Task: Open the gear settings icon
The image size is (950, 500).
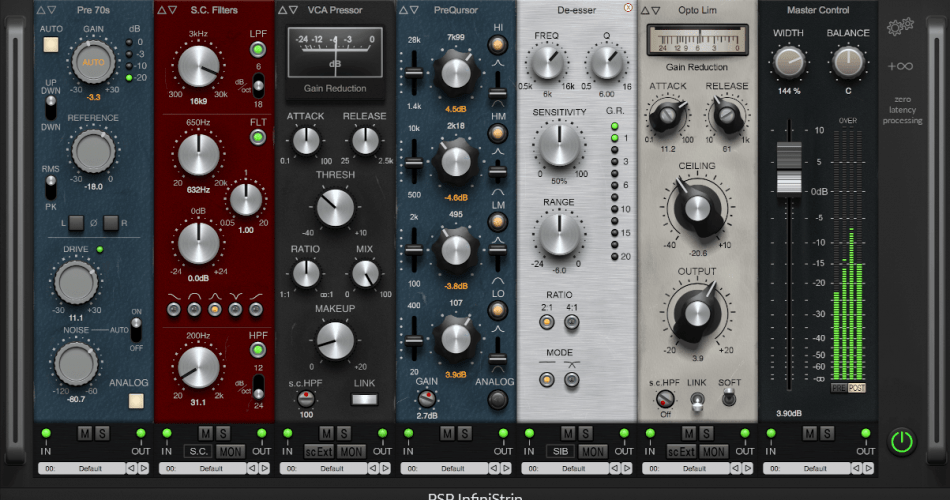Action: (900, 27)
